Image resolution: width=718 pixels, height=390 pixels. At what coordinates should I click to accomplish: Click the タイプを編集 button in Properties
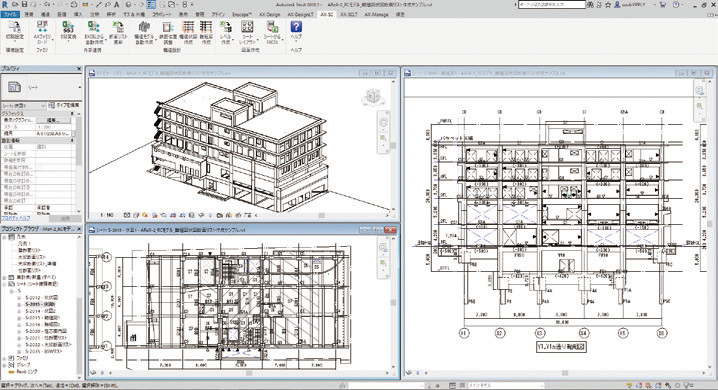[x=64, y=106]
